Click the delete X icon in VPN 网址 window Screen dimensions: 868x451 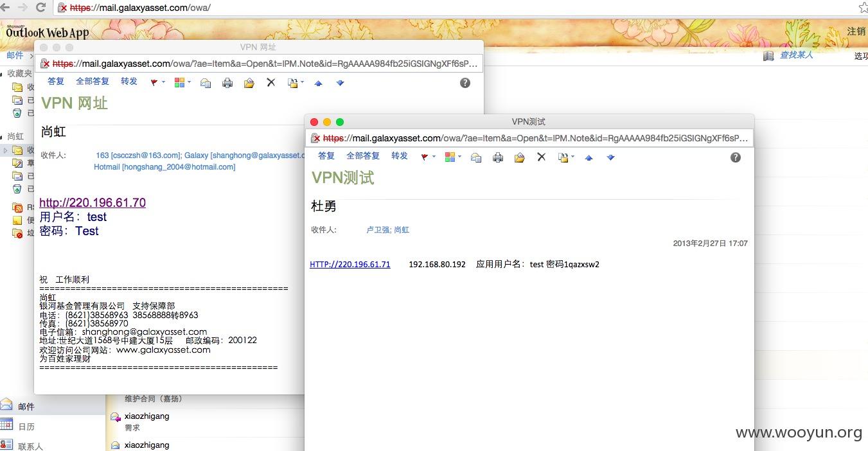[x=270, y=82]
